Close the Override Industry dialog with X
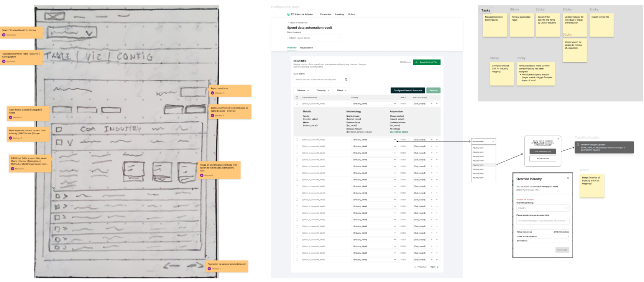 [x=568, y=178]
